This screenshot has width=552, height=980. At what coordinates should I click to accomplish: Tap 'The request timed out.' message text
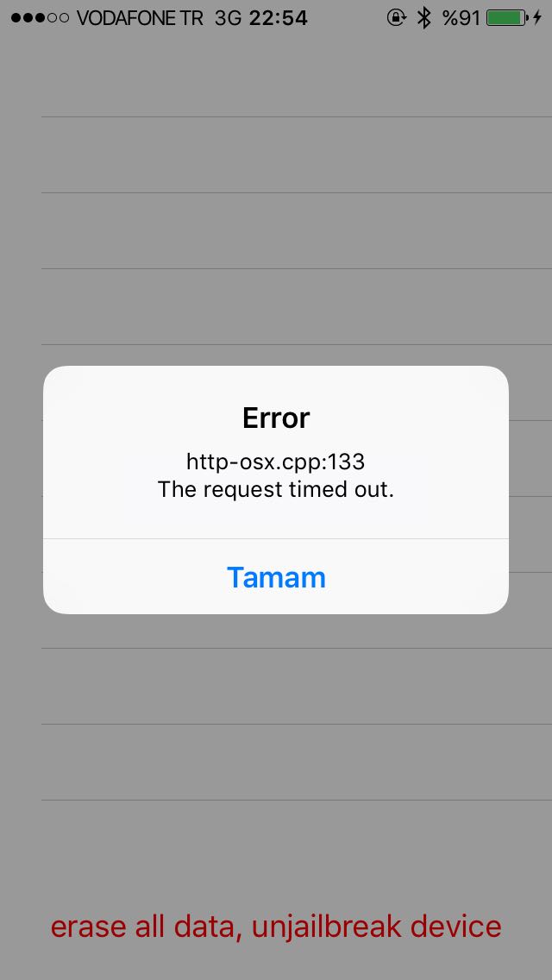[x=276, y=489]
